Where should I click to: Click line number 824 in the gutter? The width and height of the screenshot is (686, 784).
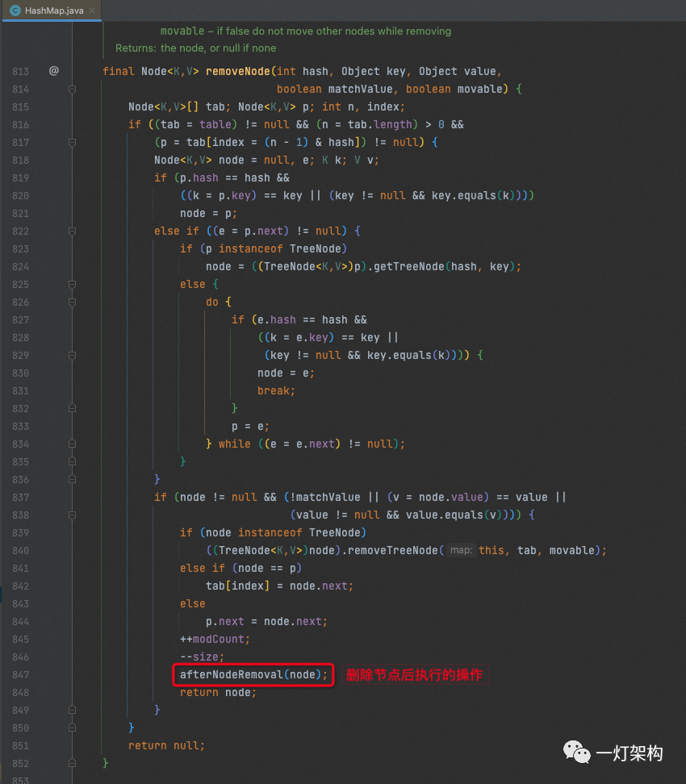[20, 266]
